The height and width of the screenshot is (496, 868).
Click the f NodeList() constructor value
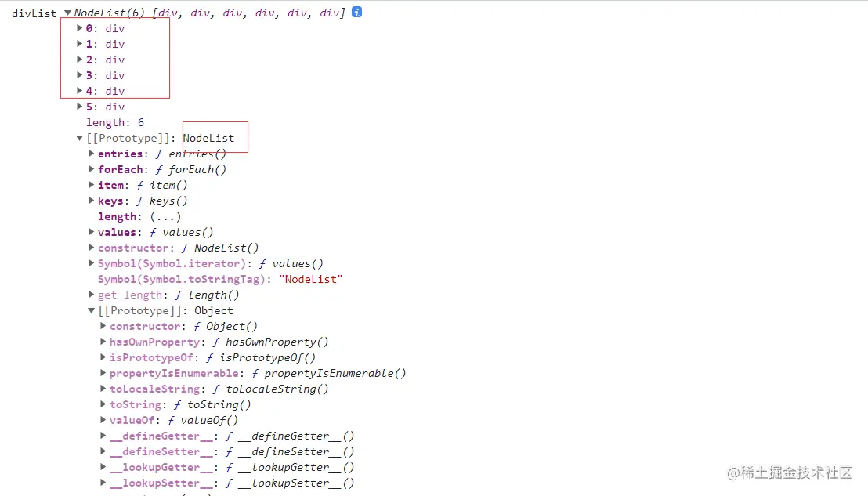[220, 248]
